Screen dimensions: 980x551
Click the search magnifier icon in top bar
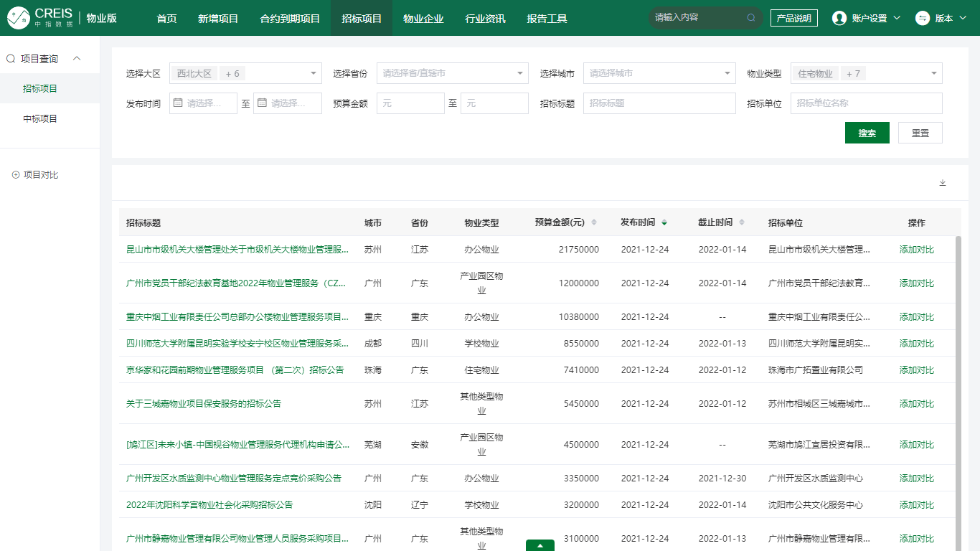tap(751, 18)
